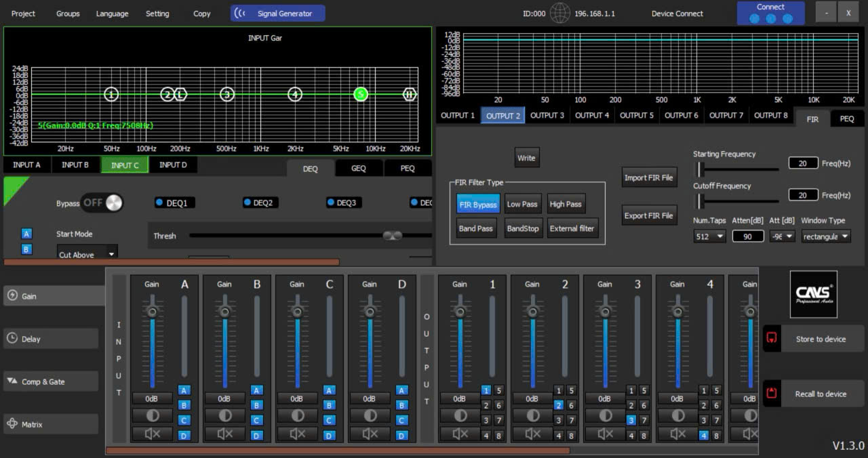Mute input channel A
This screenshot has width=868, height=458.
(152, 434)
